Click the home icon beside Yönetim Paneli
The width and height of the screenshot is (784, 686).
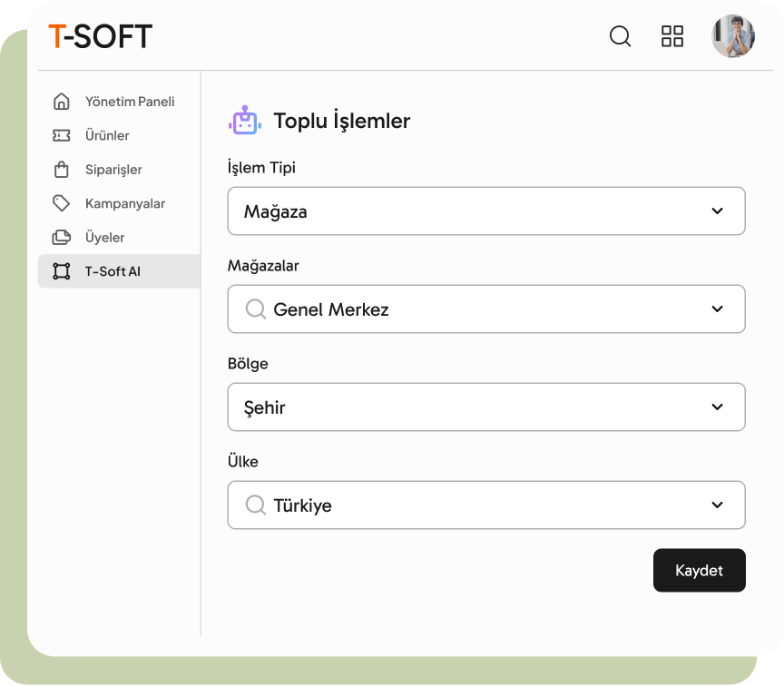[x=61, y=102]
